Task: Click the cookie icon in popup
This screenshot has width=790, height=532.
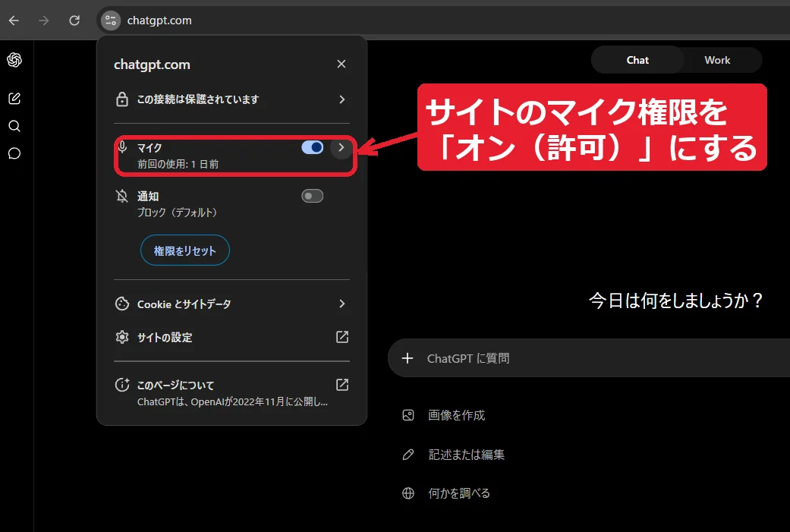Action: coord(122,304)
